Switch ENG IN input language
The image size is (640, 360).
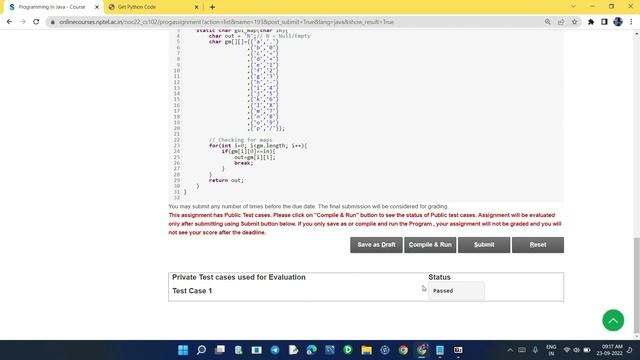coord(551,350)
